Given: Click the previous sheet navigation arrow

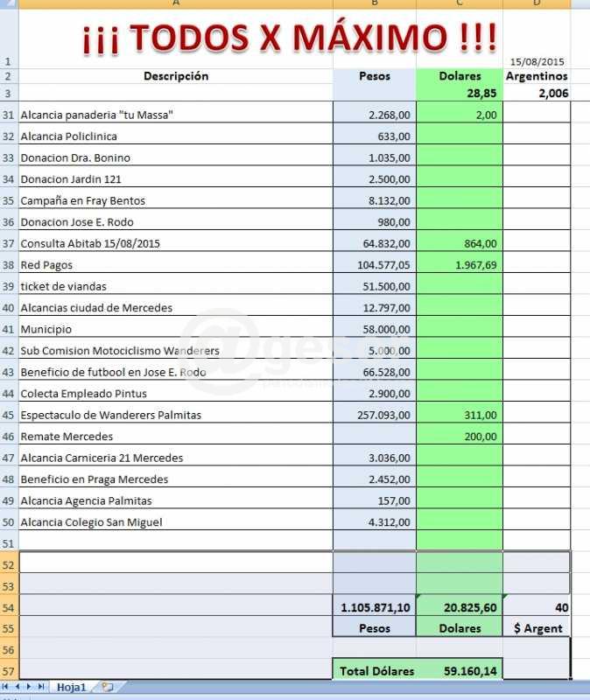Looking at the screenshot, I should point(18,688).
